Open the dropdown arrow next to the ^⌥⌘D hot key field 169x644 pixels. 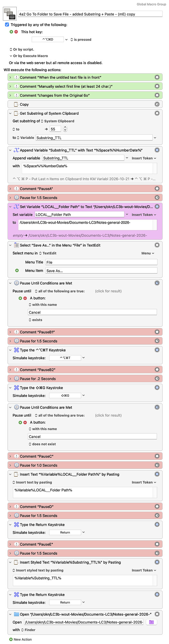(x=67, y=40)
